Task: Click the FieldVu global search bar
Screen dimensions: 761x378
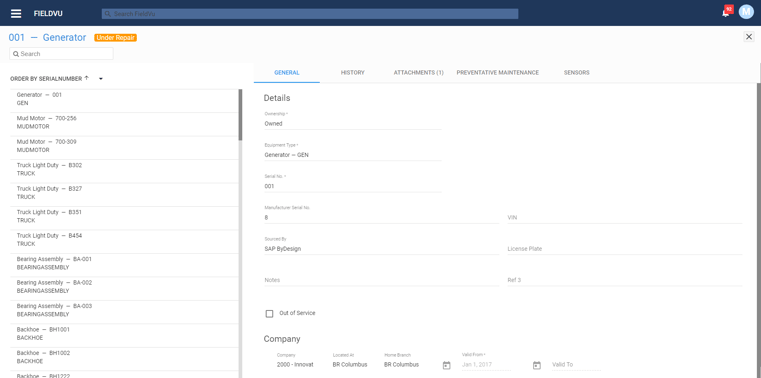Action: [310, 14]
